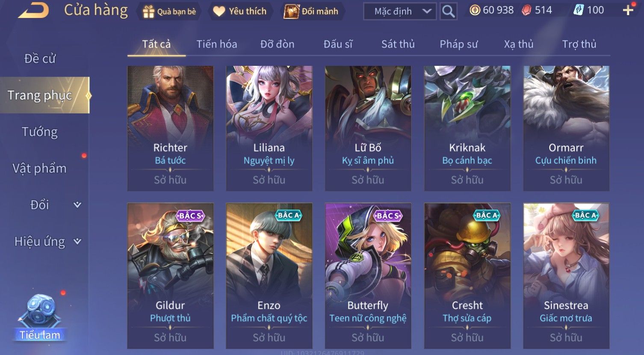Open Yêu thích heart favorites
This screenshot has width=644, height=355.
(219, 12)
